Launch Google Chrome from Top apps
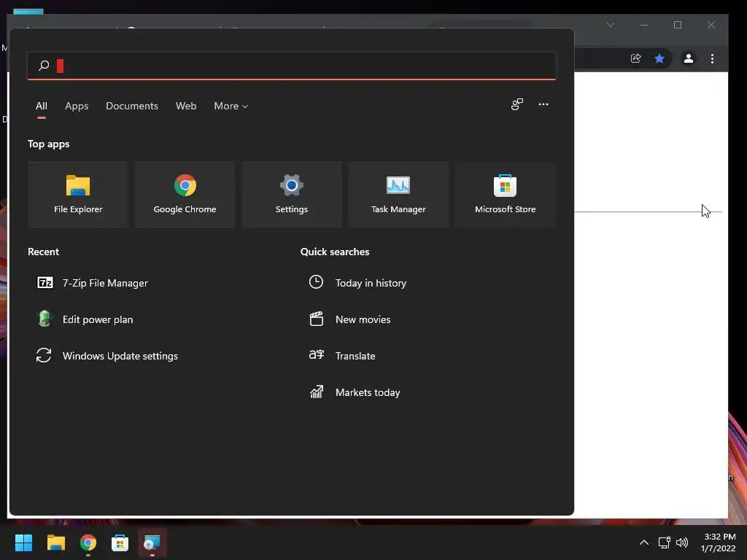The width and height of the screenshot is (747, 560). pos(185,194)
